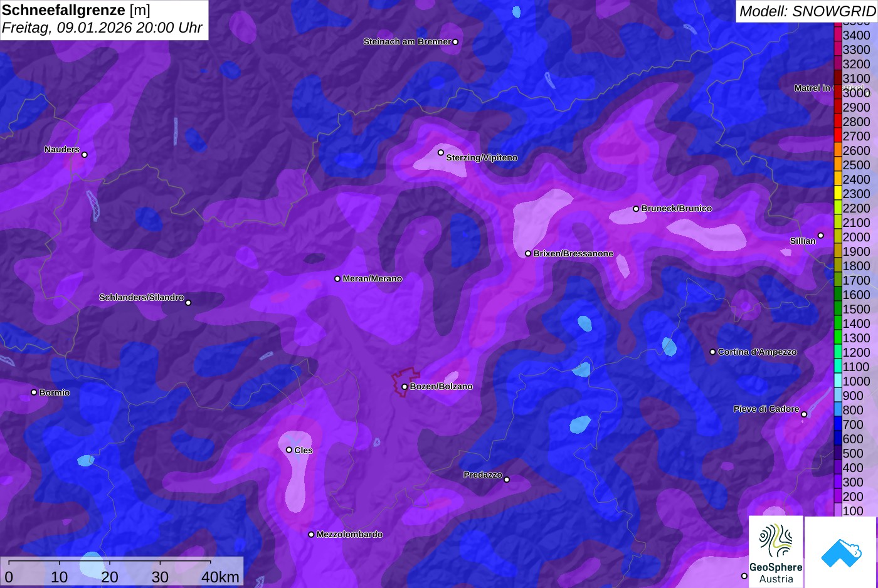Click the Schlanders/Silandro marker
878x588 pixels.
click(188, 303)
